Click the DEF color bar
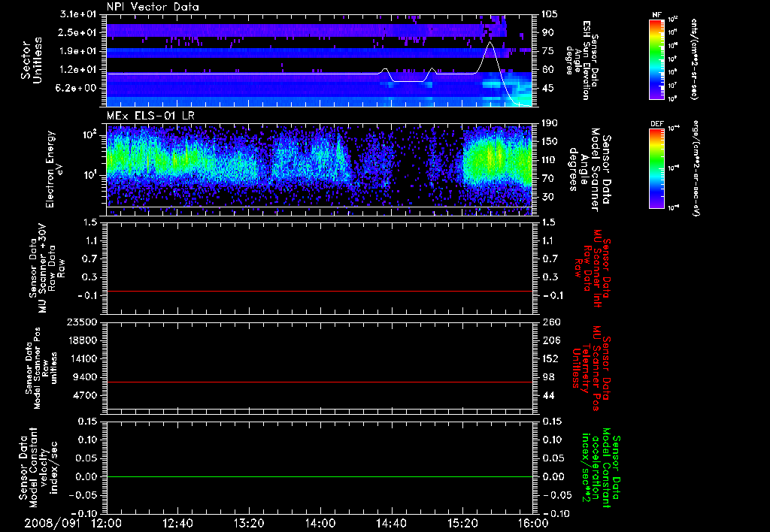Image resolution: width=770 pixels, height=532 pixels. pyautogui.click(x=656, y=168)
